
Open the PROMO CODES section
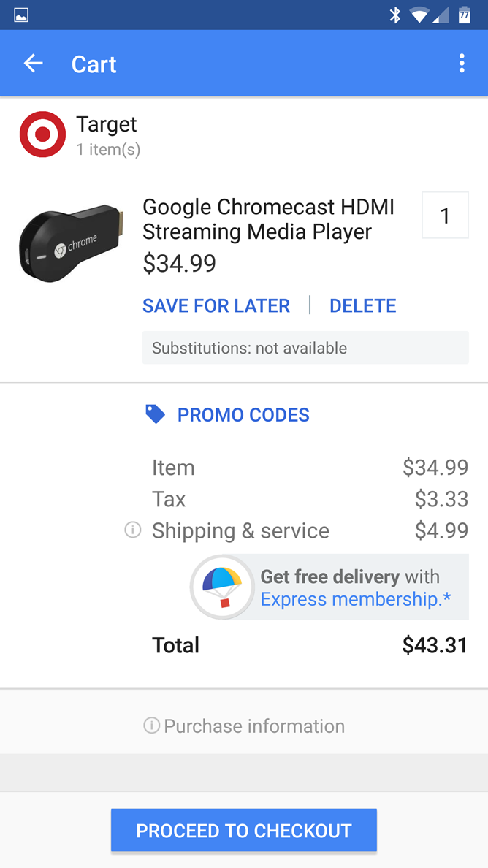tap(243, 414)
